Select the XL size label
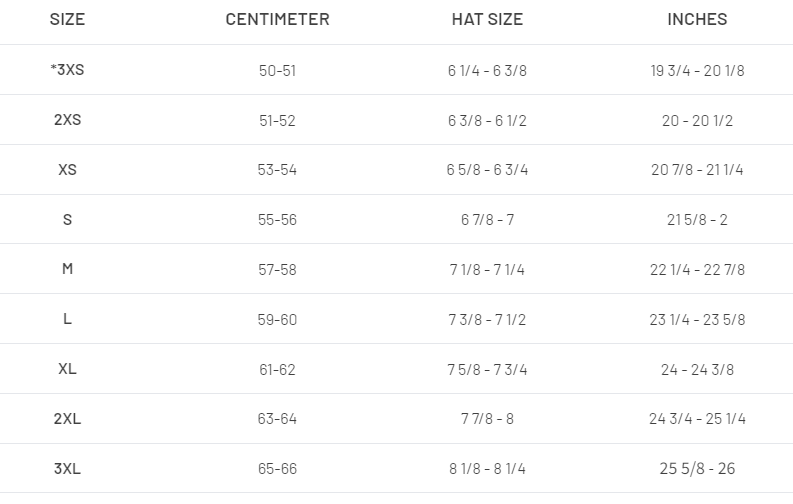This screenshot has width=793, height=504. (67, 369)
